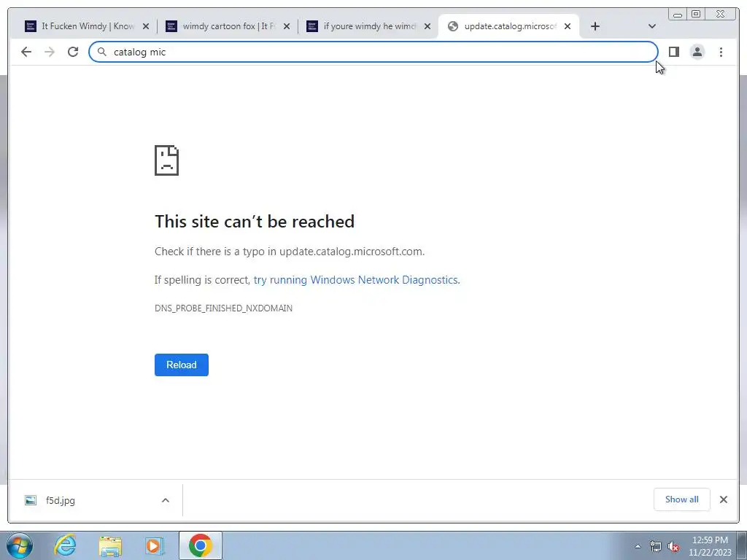Open the profile avatar icon
The height and width of the screenshot is (560, 747).
click(x=697, y=52)
